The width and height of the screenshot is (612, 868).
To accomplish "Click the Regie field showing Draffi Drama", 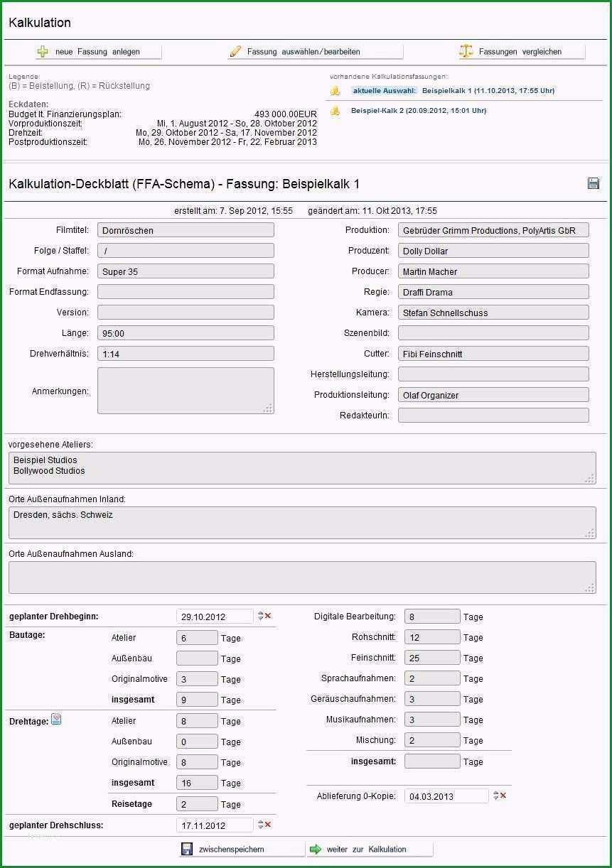I will 493,292.
